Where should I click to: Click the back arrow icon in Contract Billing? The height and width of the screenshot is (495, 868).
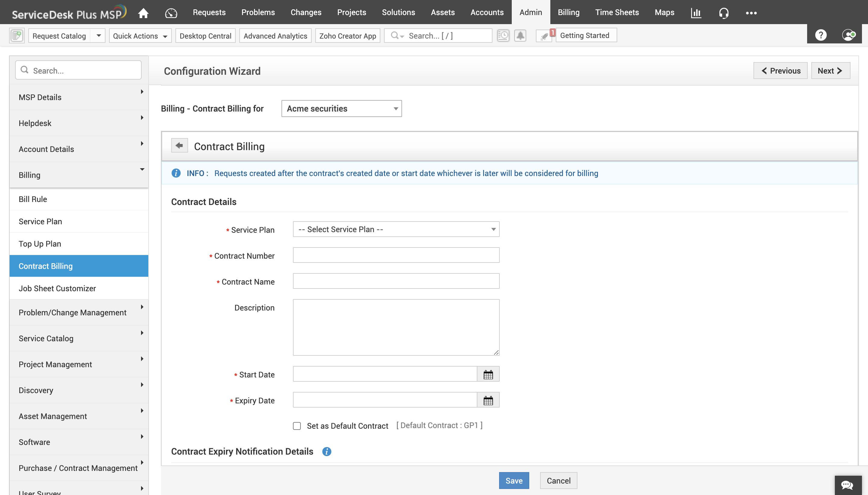[179, 146]
